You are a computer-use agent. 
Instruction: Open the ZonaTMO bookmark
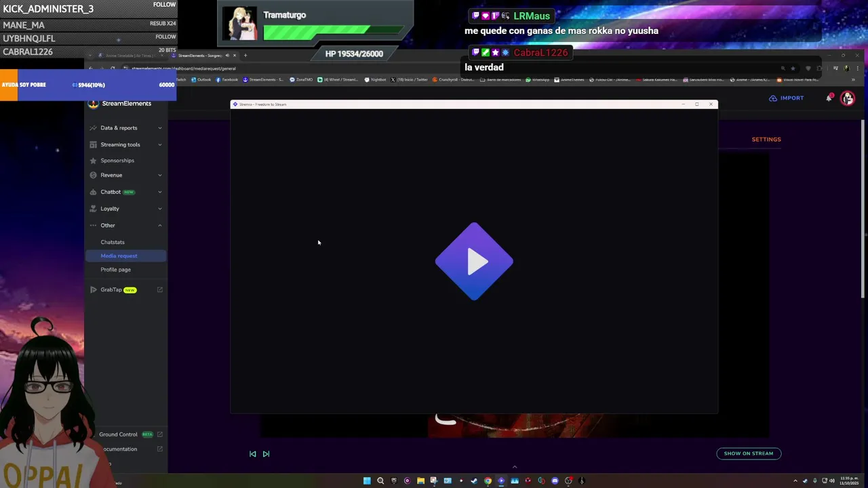301,80
